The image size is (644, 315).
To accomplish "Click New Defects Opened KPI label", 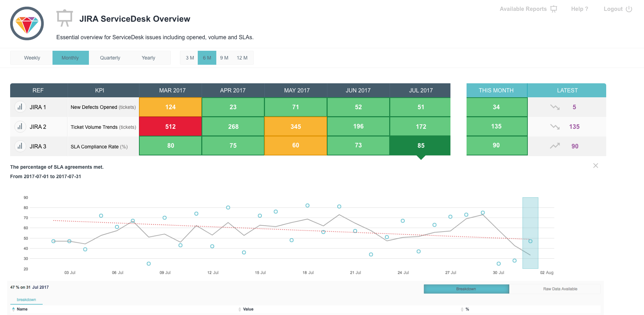I will click(103, 107).
